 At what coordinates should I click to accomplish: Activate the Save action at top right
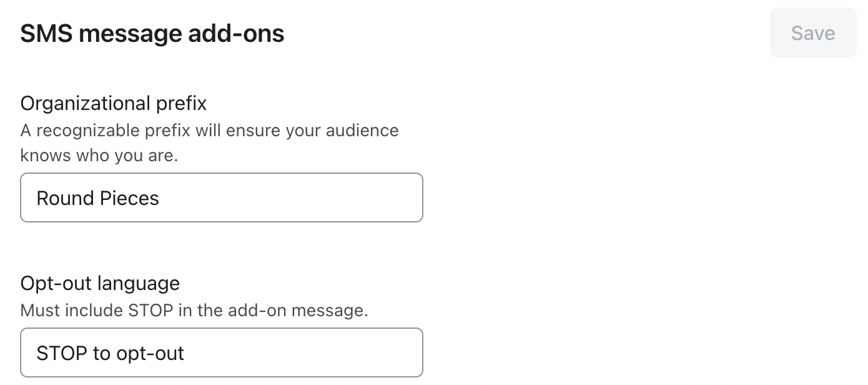[812, 32]
